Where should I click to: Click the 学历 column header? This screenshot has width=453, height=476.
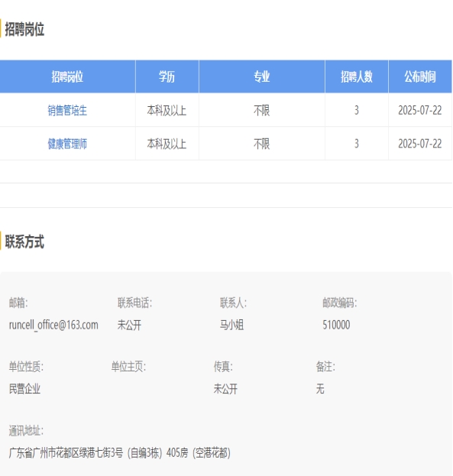tap(167, 76)
